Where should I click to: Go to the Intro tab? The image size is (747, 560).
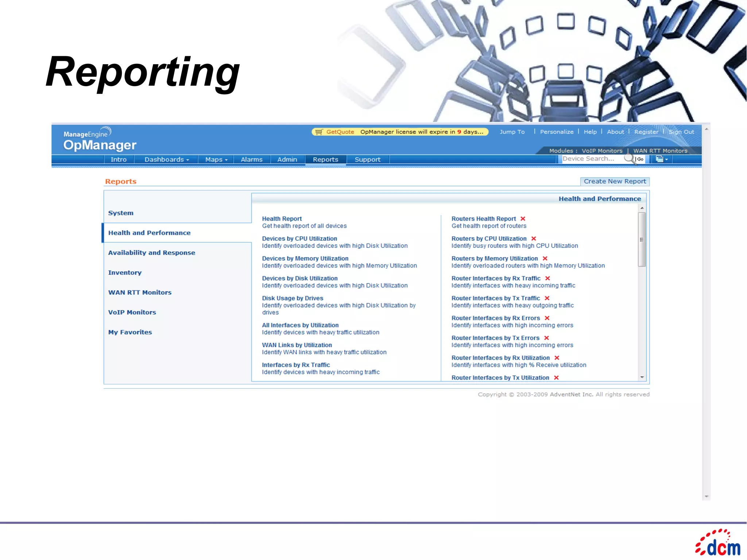(119, 159)
